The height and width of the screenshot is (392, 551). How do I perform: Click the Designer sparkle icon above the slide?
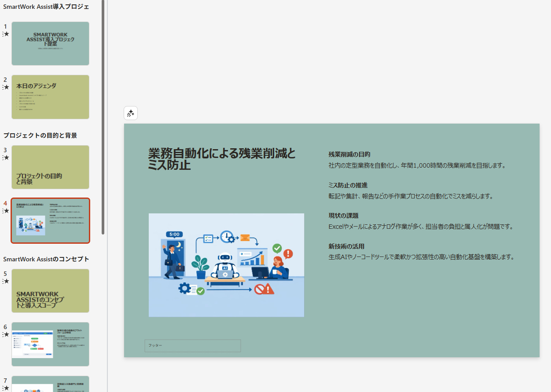point(131,114)
